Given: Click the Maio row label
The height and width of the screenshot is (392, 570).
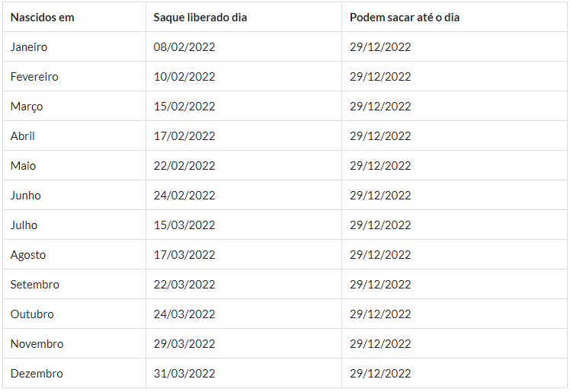Looking at the screenshot, I should click(x=24, y=166).
